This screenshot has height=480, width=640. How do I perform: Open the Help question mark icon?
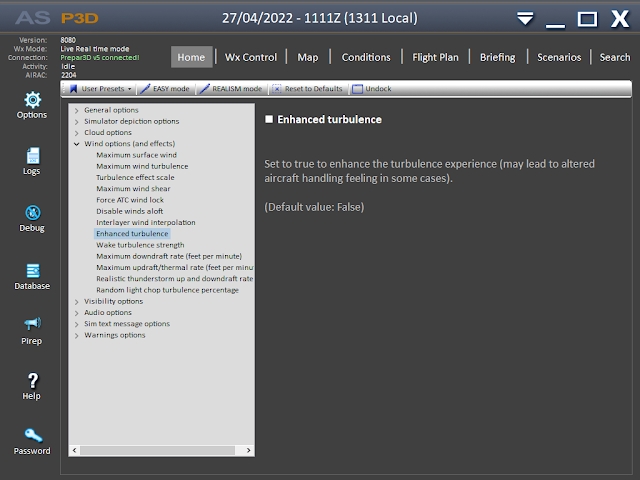[32, 381]
